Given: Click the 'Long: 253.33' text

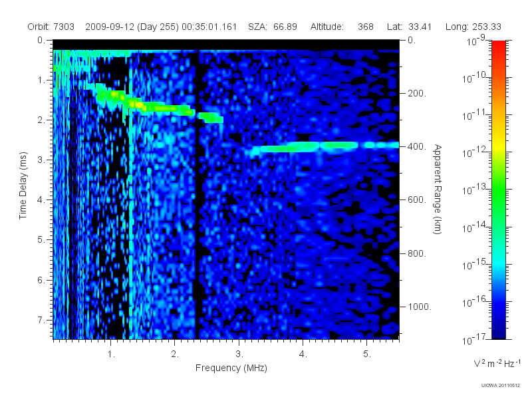Looking at the screenshot, I should [473, 27].
